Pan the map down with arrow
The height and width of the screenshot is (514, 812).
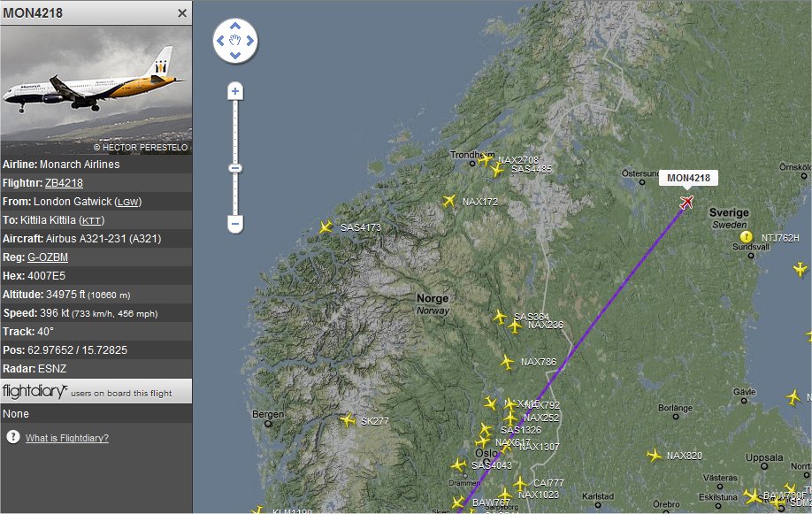[235, 55]
